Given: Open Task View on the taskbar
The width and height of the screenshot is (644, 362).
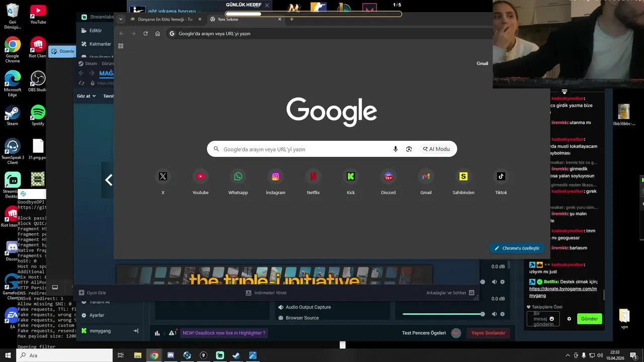Looking at the screenshot, I should [121, 355].
